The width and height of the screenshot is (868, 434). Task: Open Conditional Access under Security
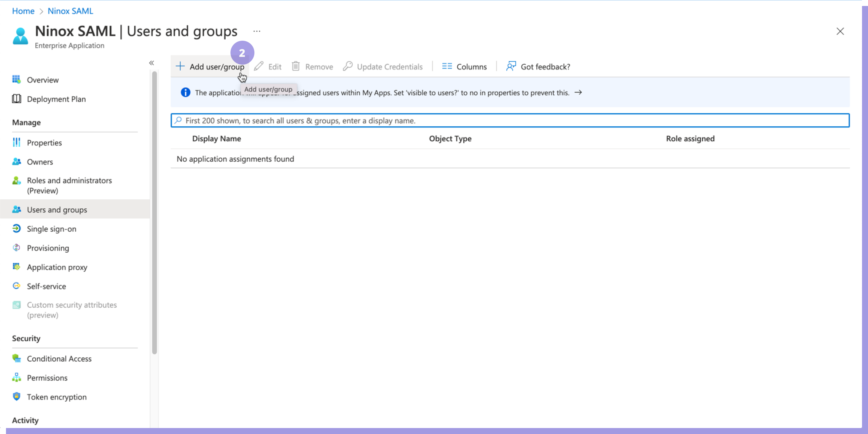pyautogui.click(x=59, y=359)
